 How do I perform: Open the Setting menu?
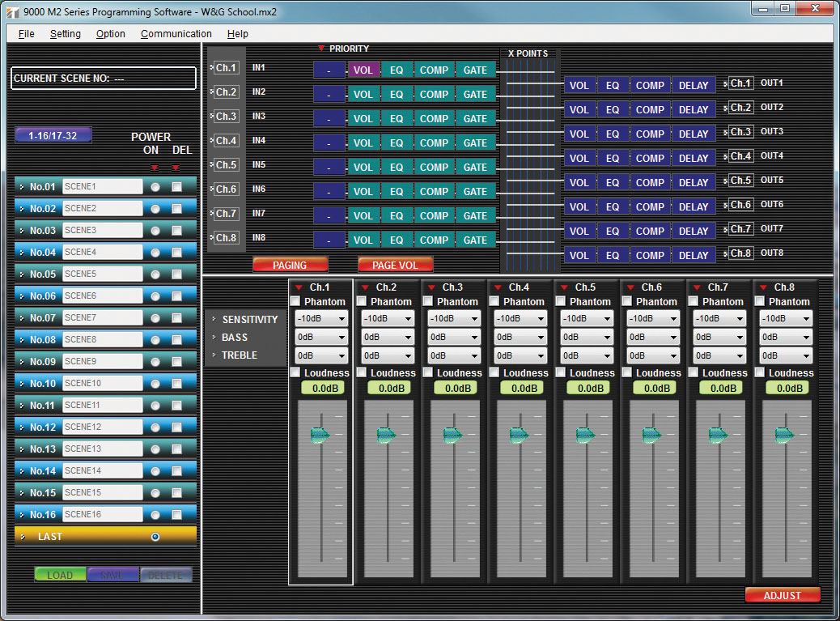pos(65,34)
